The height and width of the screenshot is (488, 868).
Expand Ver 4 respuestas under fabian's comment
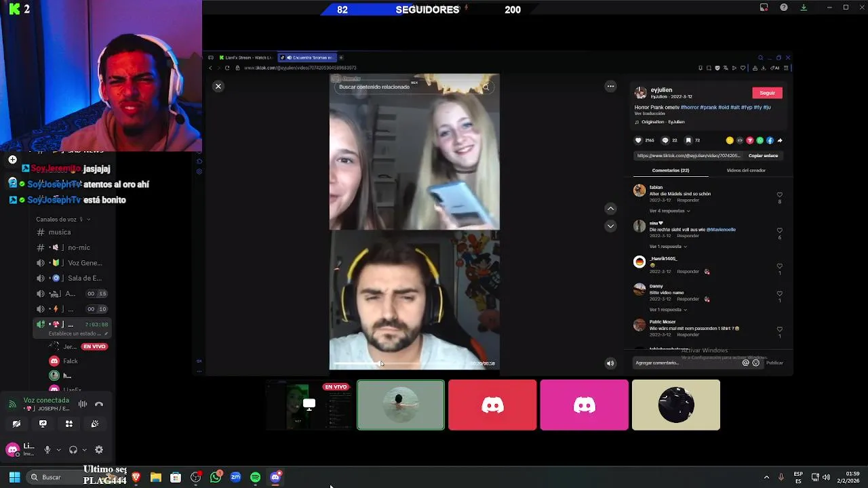(x=669, y=211)
